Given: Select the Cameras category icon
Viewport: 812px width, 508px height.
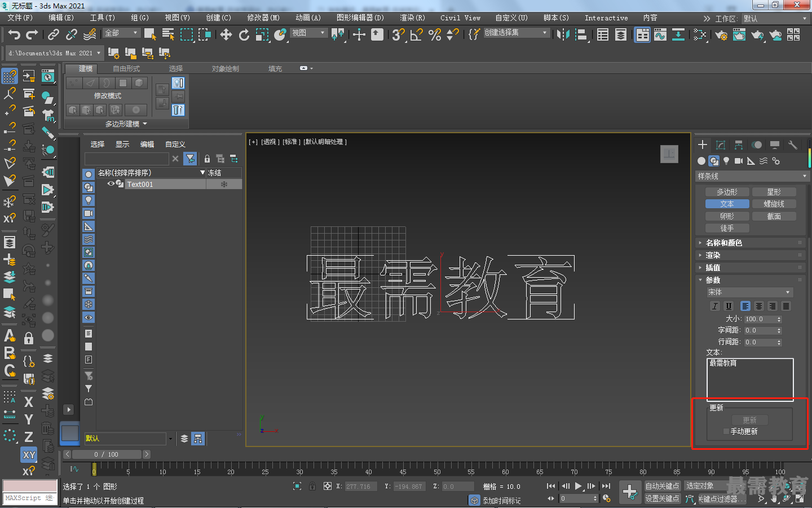Looking at the screenshot, I should (x=739, y=161).
